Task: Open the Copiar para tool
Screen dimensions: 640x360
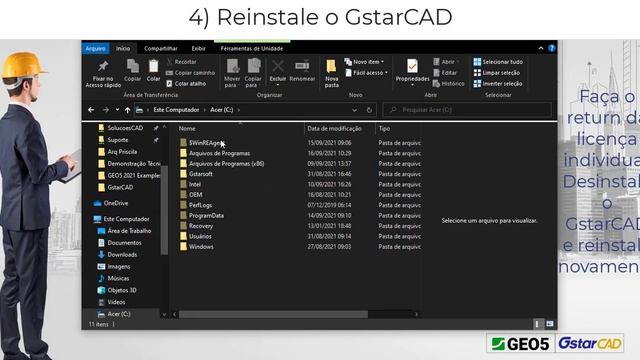Action: (253, 73)
